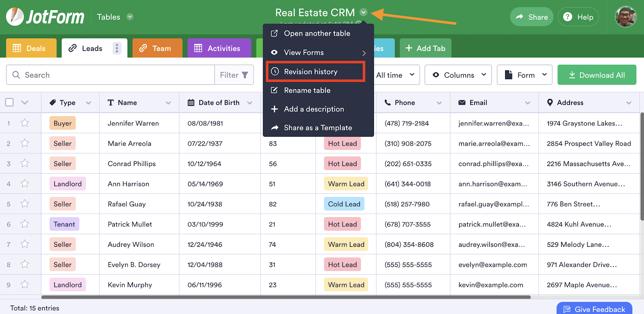The image size is (644, 314).
Task: Click the Email column envelope icon
Action: pyautogui.click(x=462, y=103)
